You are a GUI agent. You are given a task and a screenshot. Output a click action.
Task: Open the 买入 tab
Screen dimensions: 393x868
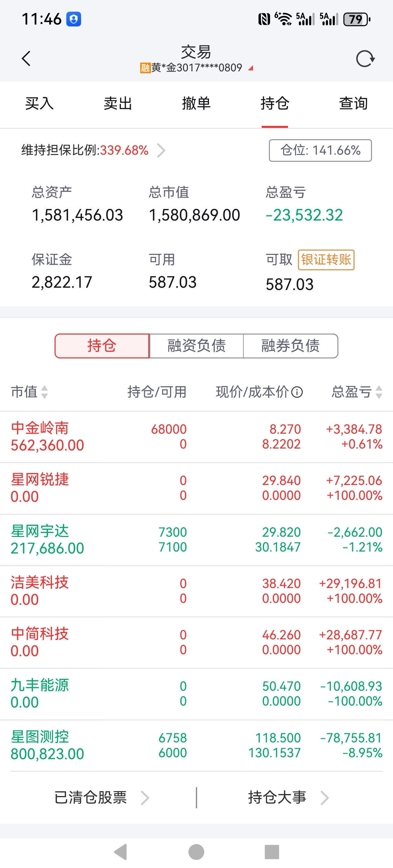[x=39, y=103]
